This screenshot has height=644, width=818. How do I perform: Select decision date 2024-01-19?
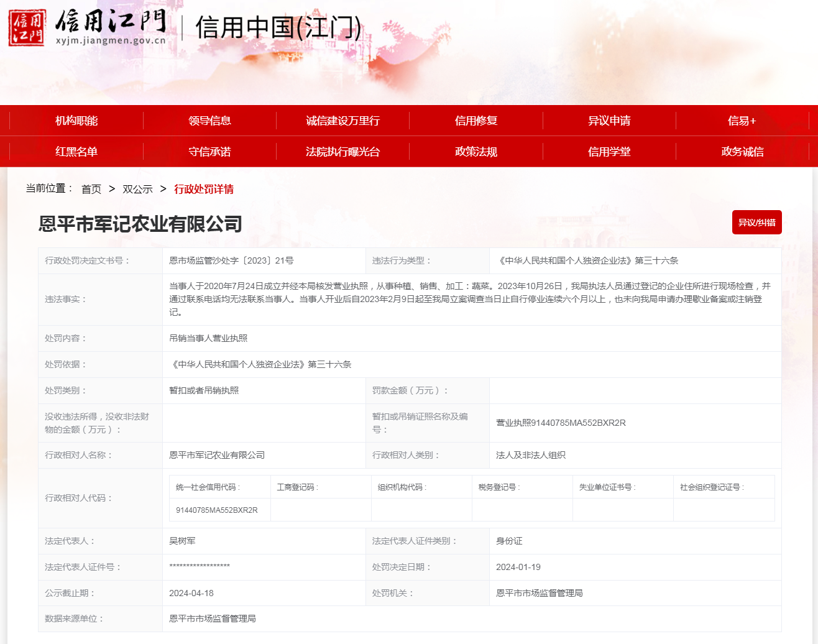click(518, 567)
